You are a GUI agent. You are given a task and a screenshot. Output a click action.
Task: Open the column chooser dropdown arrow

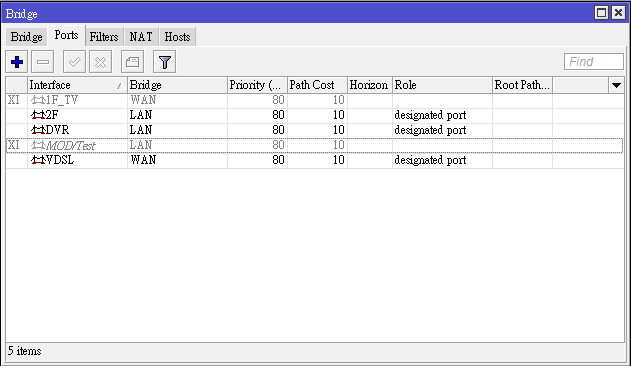pos(616,85)
